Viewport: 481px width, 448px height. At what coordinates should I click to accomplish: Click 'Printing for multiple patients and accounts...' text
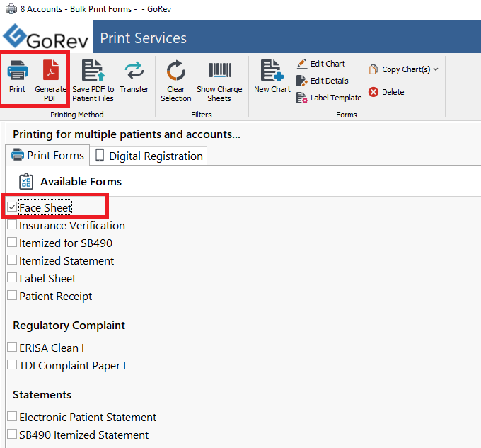pos(127,134)
